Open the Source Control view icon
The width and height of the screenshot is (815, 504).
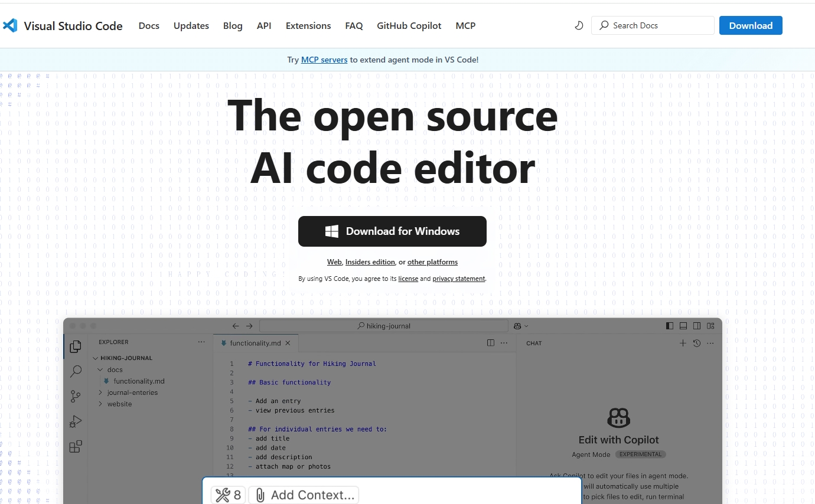click(75, 396)
